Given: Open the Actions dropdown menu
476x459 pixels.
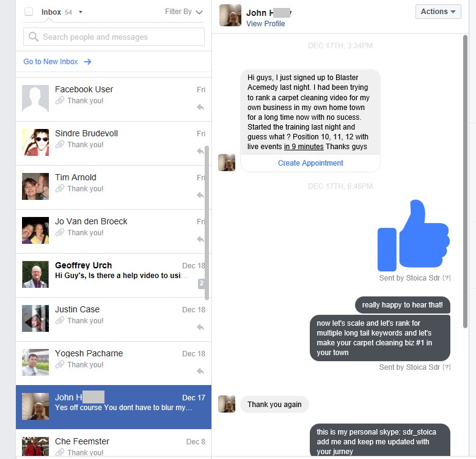Looking at the screenshot, I should [x=438, y=12].
